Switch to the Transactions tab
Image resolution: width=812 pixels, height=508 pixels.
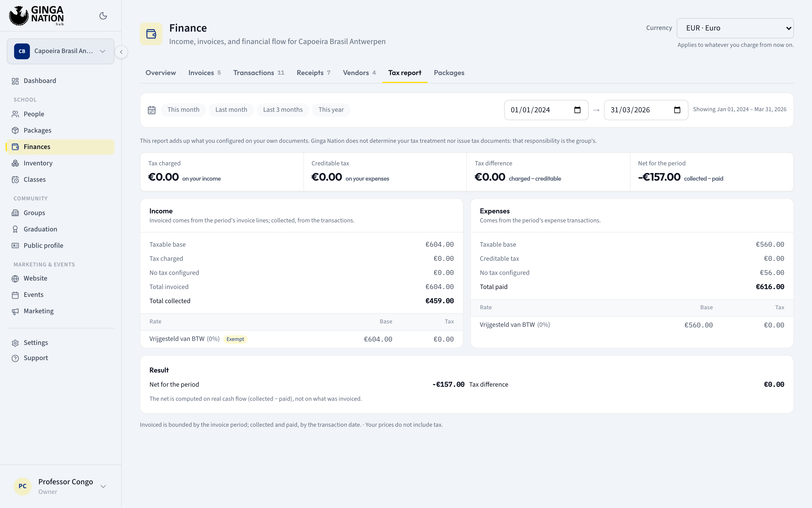point(259,73)
